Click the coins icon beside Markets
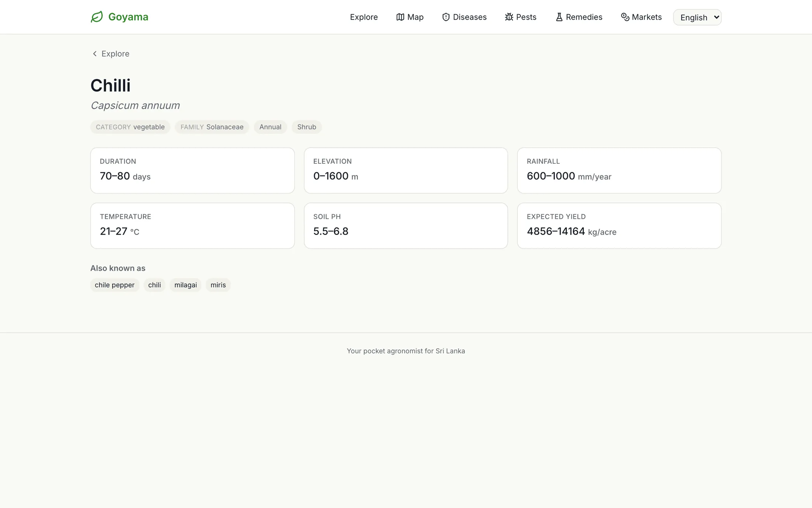The image size is (812, 508). point(625,17)
